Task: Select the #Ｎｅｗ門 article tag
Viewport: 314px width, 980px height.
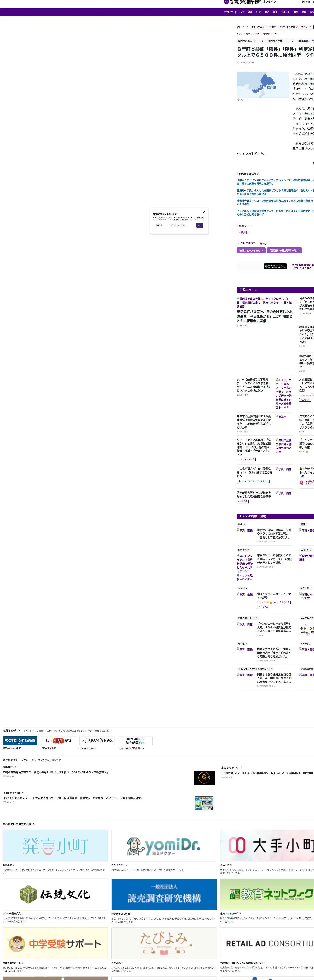Action: (250, 460)
